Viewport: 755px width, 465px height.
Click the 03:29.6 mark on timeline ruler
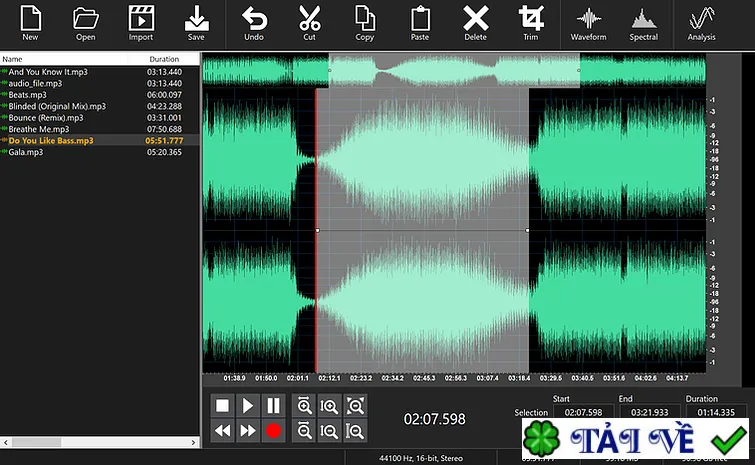point(551,378)
